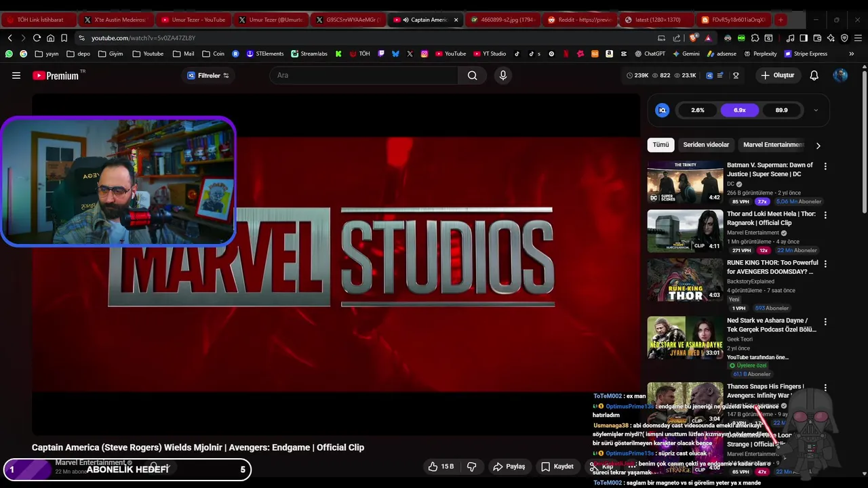Image resolution: width=868 pixels, height=488 pixels.
Task: Start voice search with microphone icon
Action: 502,75
